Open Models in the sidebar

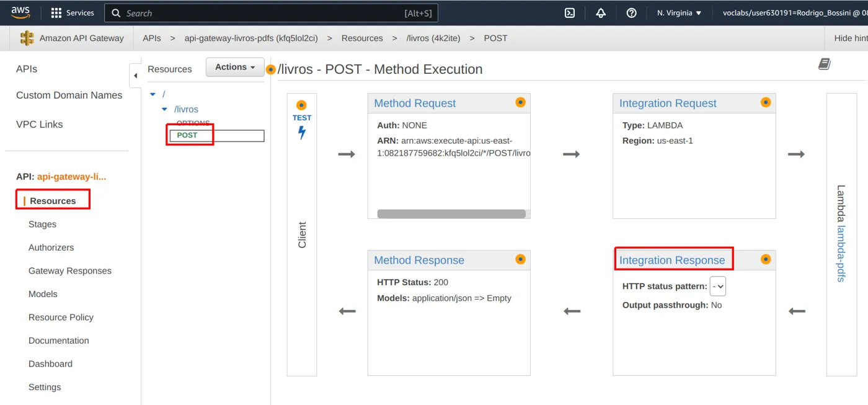[x=43, y=294]
